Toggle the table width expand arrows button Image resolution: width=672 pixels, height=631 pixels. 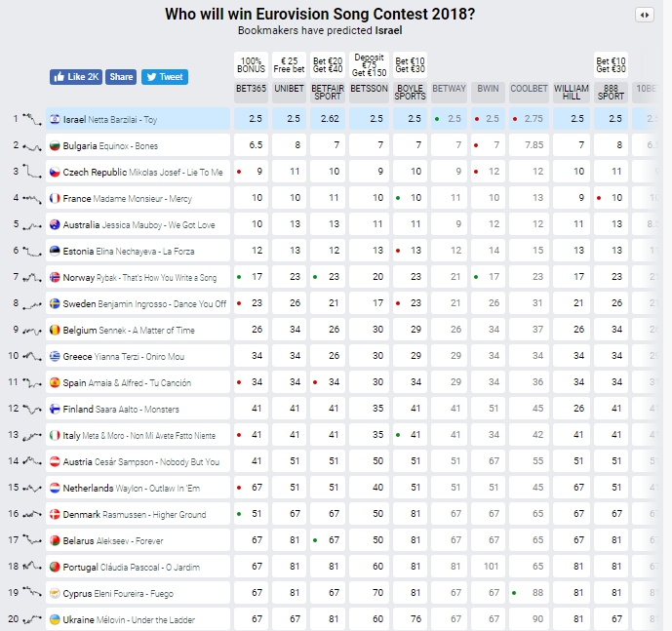point(644,15)
